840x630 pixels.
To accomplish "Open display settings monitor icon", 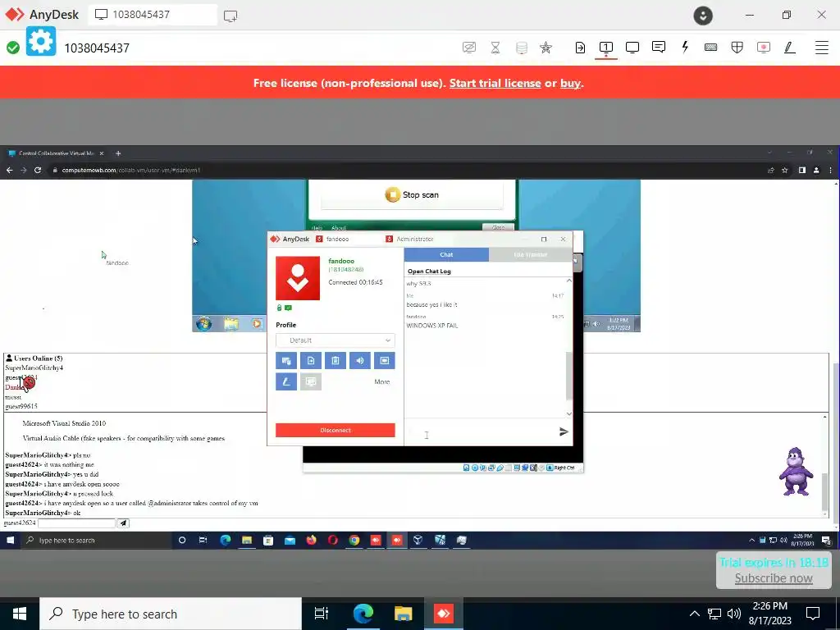I will coord(632,48).
